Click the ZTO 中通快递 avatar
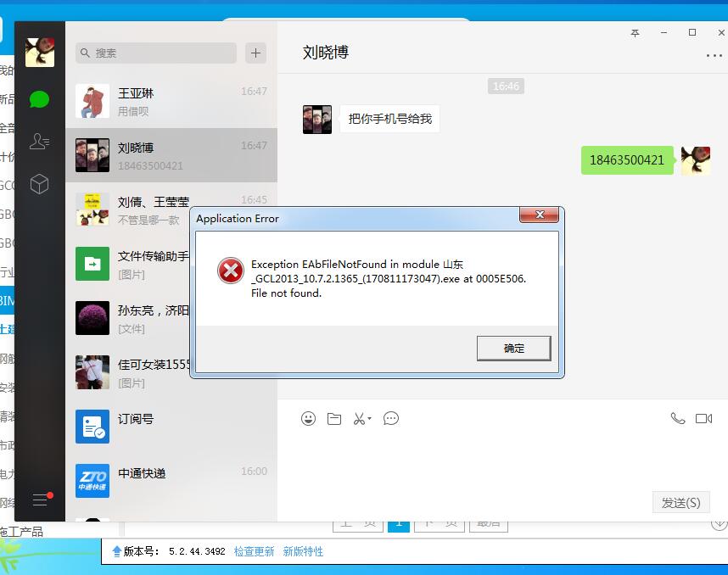 [x=92, y=481]
